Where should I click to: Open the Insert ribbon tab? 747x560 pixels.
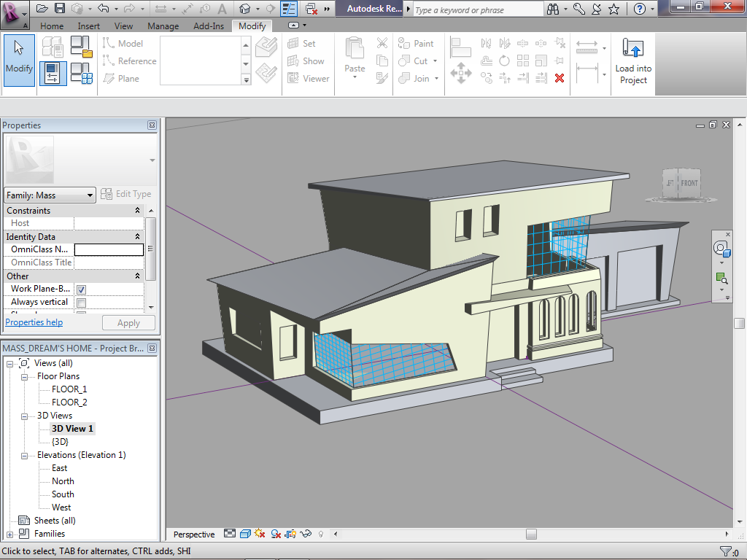point(89,26)
